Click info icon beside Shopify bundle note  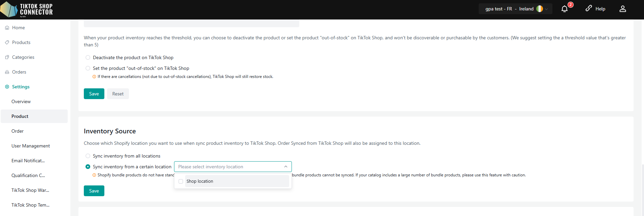(x=94, y=175)
